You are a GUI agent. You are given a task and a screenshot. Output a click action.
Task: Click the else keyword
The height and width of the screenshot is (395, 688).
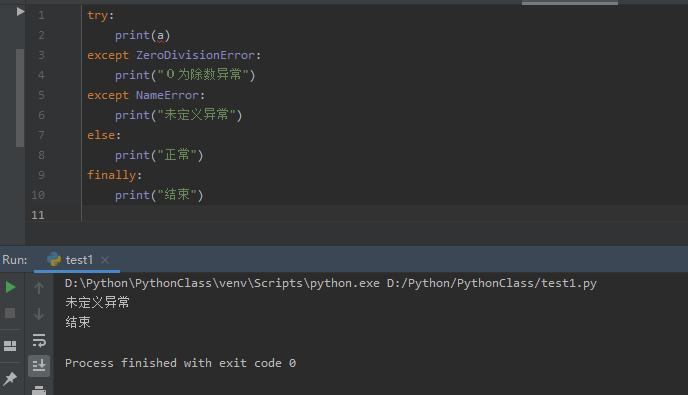pos(101,135)
